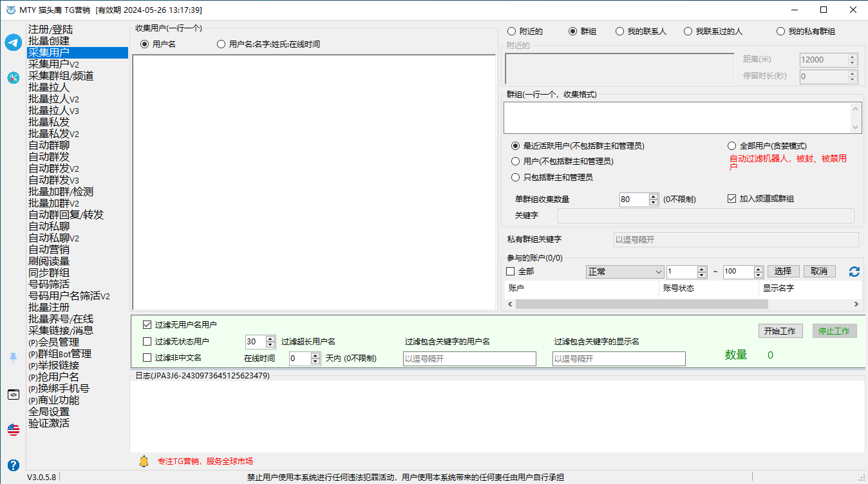This screenshot has width=868, height=484.
Task: Go to 全局设置 in the left menu
Action: [x=49, y=412]
